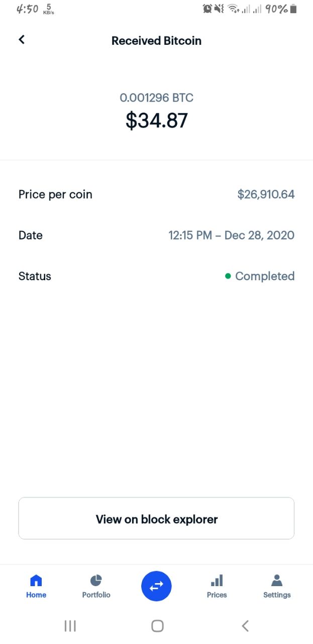The image size is (313, 644).
Task: Select the Prices tab label
Action: (x=217, y=595)
